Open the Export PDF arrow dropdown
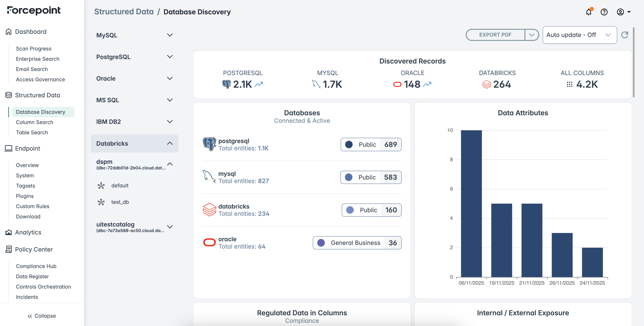 (x=532, y=35)
